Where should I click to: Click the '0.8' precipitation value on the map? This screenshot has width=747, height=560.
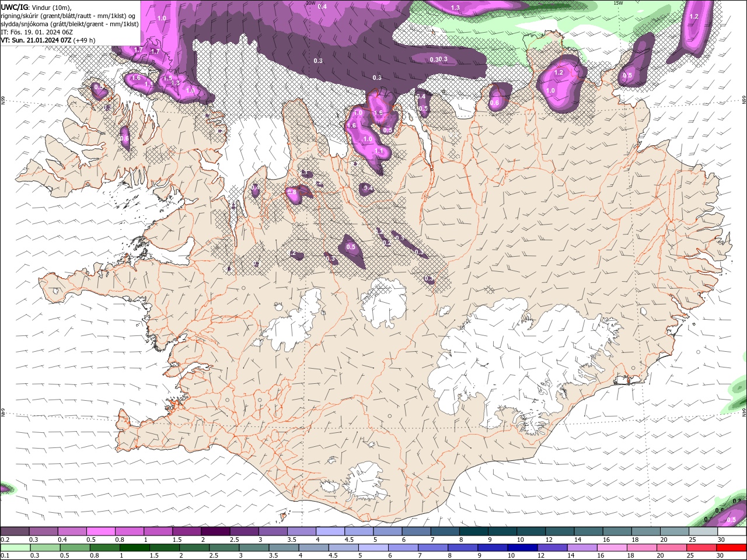[x=292, y=191]
